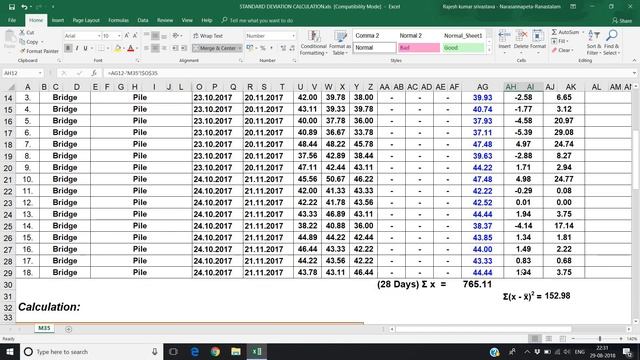Toggle Underline formatting
The image size is (640, 360).
[x=85, y=48]
